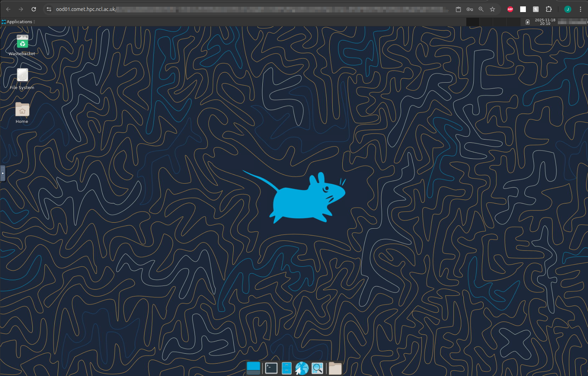
Task: Select the Home folder desktop icon
Action: pyautogui.click(x=22, y=110)
